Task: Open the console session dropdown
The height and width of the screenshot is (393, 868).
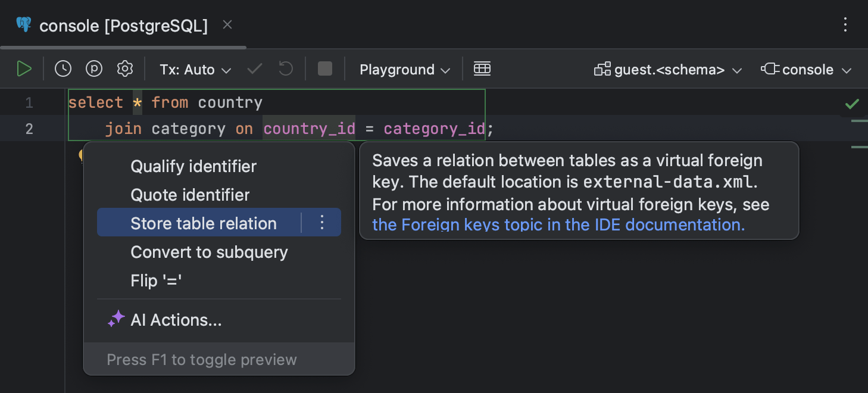Action: pyautogui.click(x=806, y=69)
